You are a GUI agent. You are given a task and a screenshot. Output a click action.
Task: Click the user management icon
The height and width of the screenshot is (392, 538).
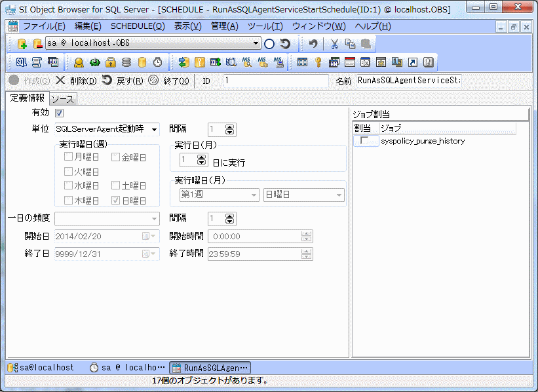tap(79, 62)
